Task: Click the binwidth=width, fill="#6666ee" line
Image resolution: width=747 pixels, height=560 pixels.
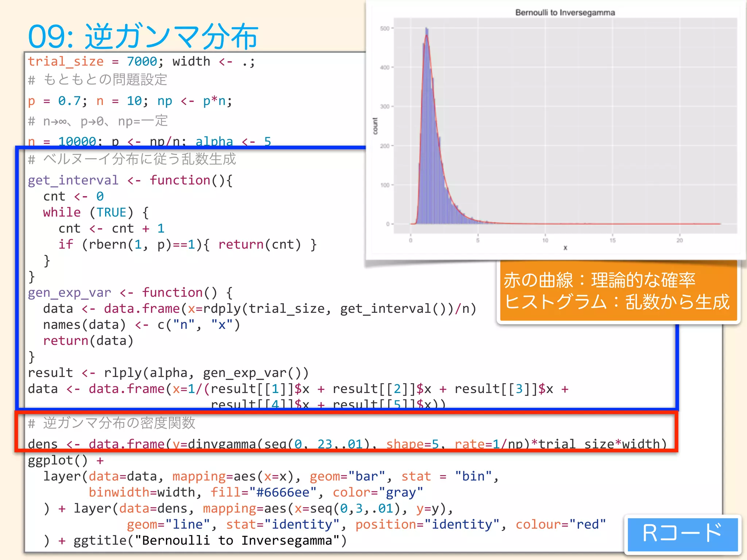Action: tap(256, 492)
